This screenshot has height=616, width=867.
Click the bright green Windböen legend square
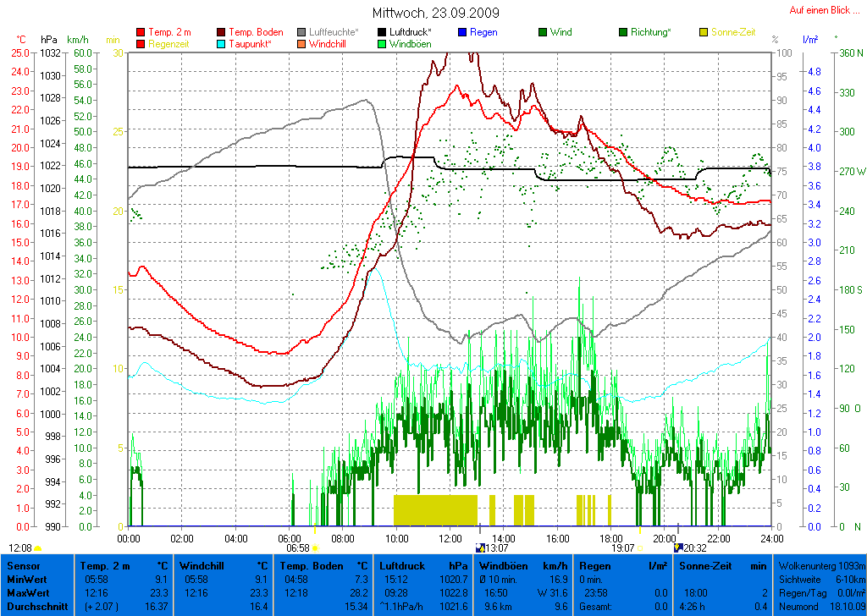pyautogui.click(x=382, y=44)
